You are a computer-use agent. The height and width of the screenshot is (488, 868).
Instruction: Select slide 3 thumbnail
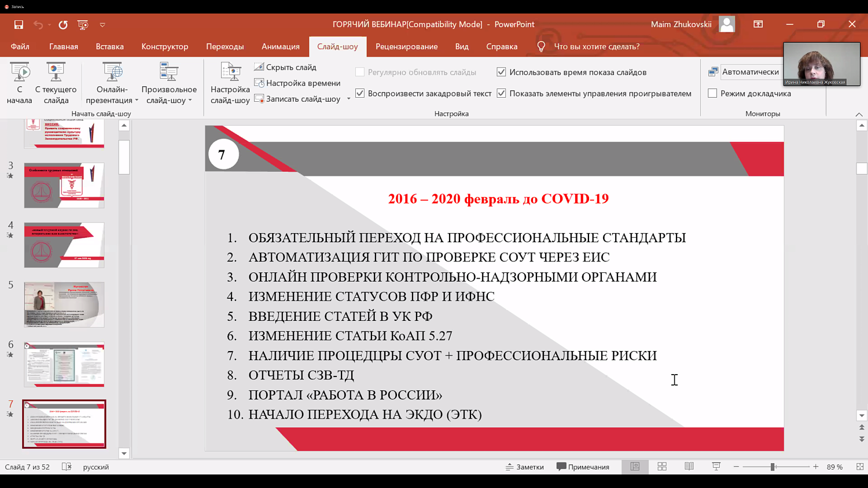click(x=64, y=185)
